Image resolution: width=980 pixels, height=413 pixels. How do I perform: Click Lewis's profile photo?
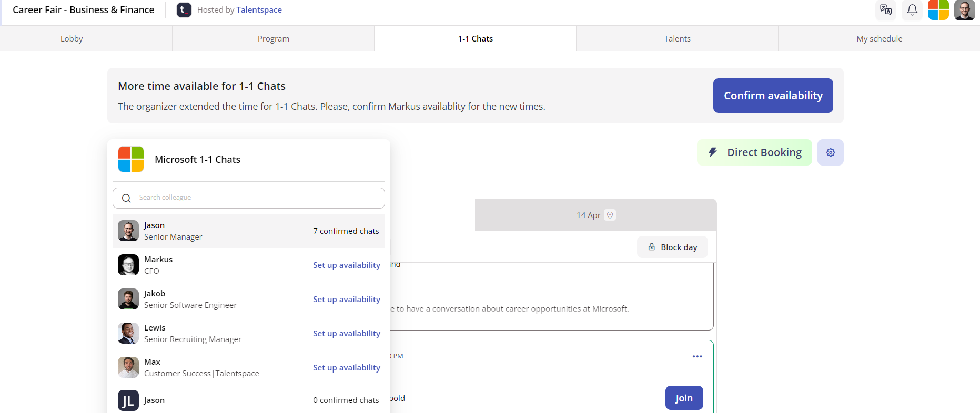click(x=128, y=333)
